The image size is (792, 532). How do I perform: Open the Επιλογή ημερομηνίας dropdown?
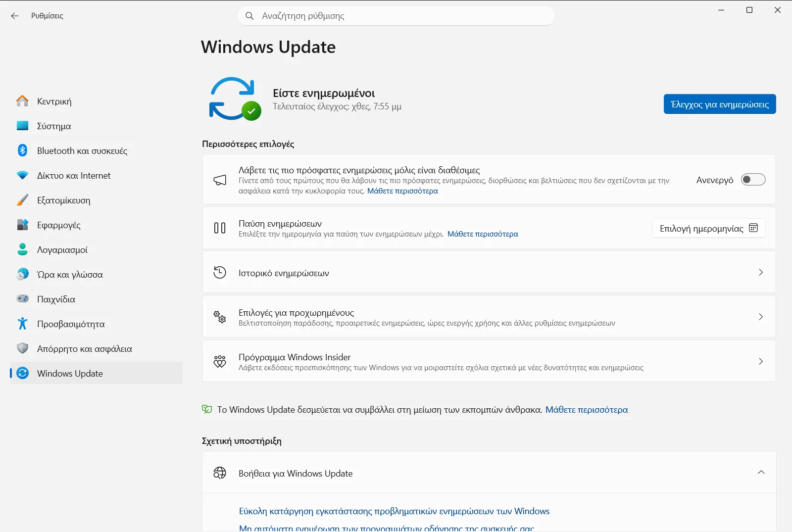pos(709,228)
